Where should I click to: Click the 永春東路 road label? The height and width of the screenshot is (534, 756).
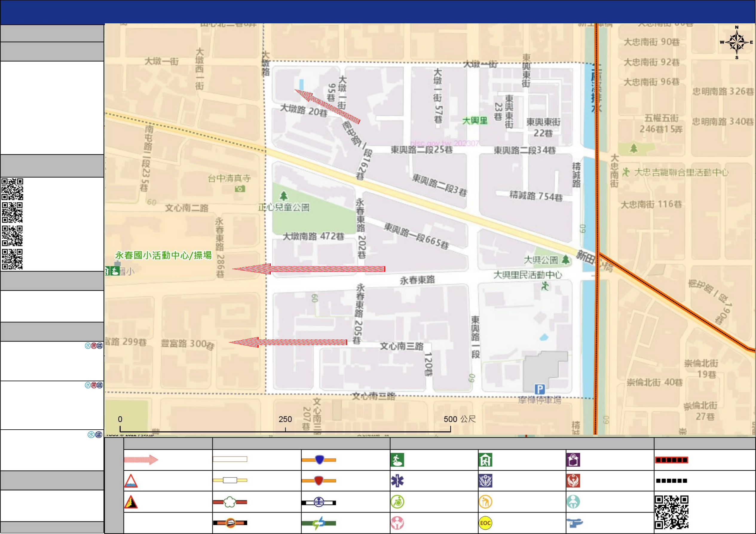click(417, 280)
